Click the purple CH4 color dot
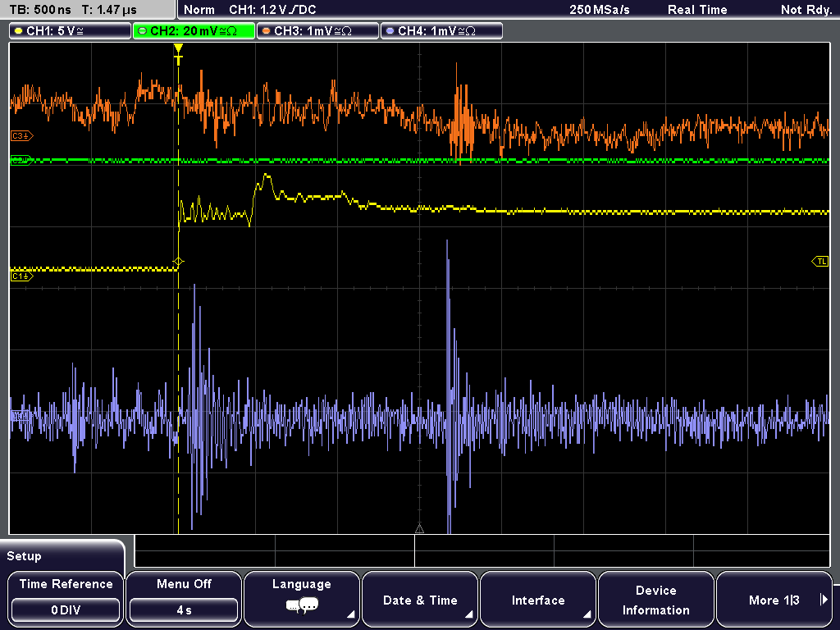Viewport: 840px width, 630px height. [x=390, y=31]
